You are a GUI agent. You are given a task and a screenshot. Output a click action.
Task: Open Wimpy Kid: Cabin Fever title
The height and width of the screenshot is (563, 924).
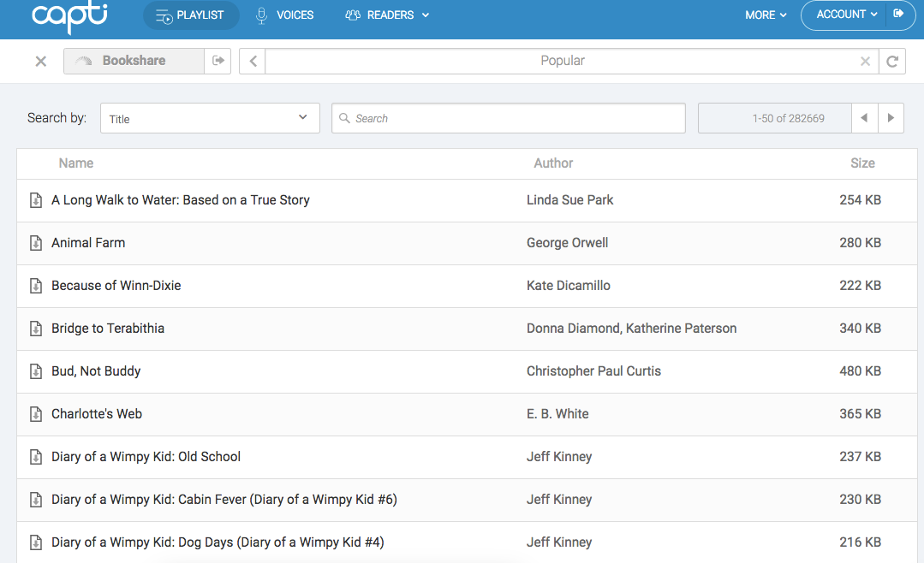point(224,500)
